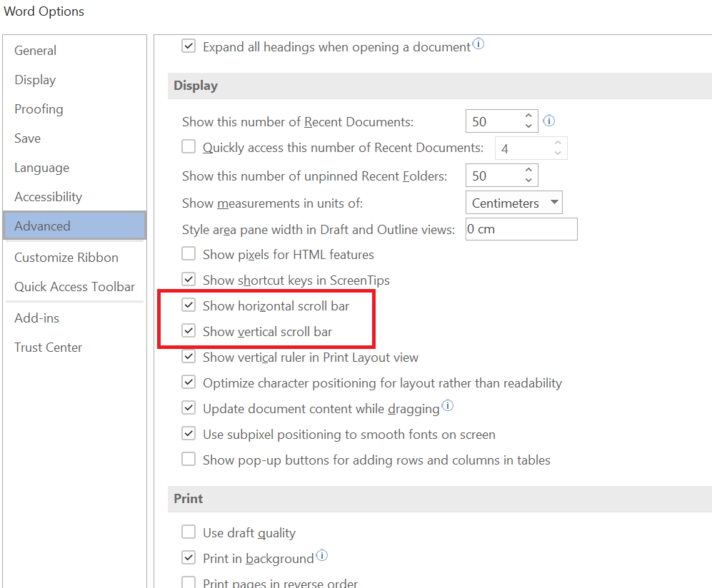Toggle Print in background checkbox
712x588 pixels.
pyautogui.click(x=189, y=557)
